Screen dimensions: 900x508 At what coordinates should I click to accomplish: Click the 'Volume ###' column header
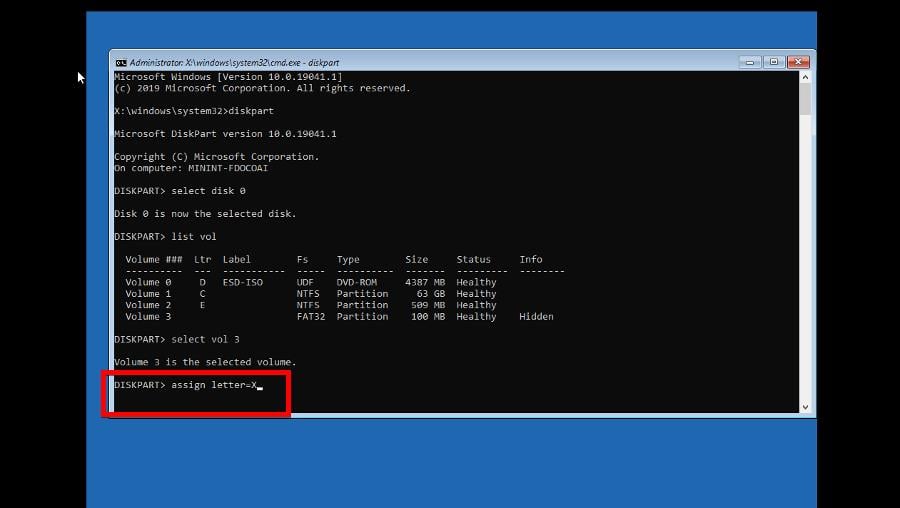tap(154, 259)
